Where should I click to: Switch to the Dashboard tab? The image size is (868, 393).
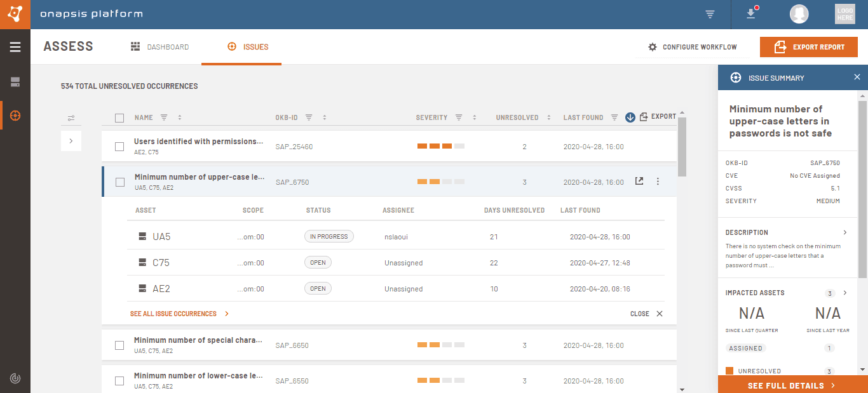point(160,47)
